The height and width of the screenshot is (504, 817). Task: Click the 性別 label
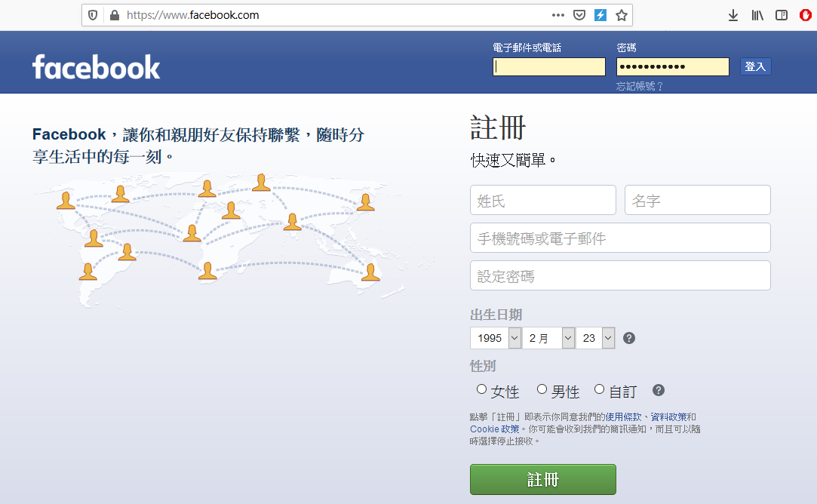[483, 366]
